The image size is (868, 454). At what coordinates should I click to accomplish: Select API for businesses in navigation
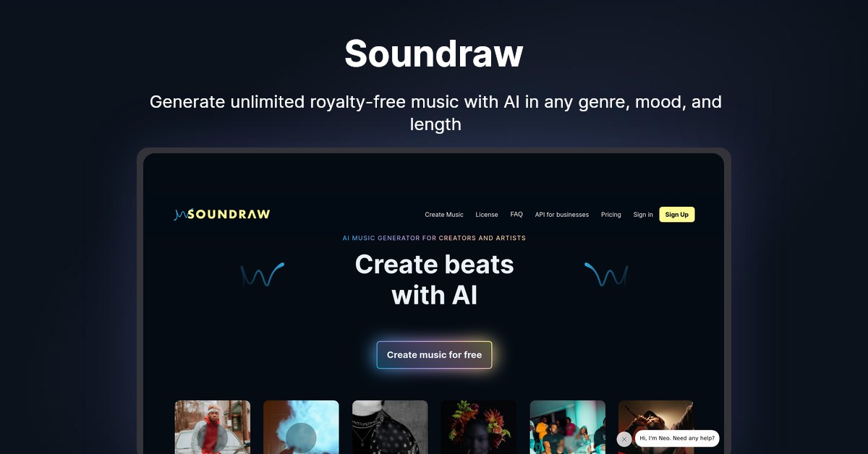tap(562, 215)
